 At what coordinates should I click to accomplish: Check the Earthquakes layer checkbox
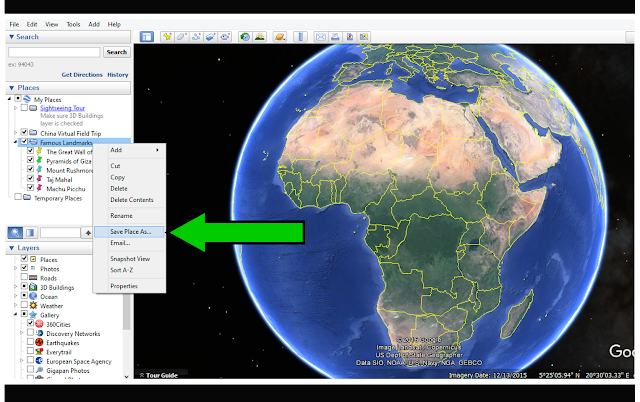click(31, 342)
